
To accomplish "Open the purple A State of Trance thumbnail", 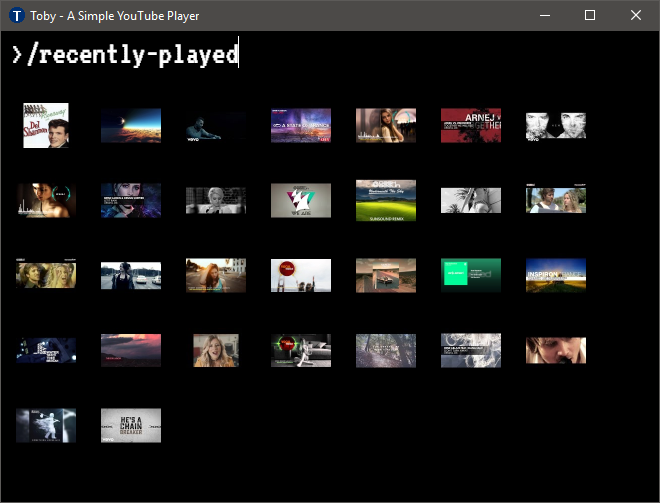I will 301,125.
